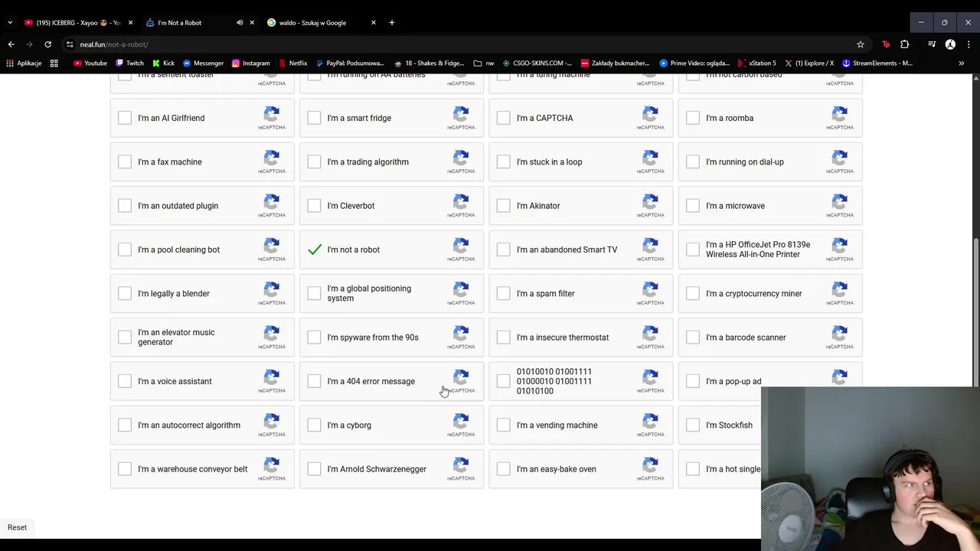This screenshot has height=551, width=980.
Task: Switch to the ICEBERG Xayoo YouTube tab
Action: coord(78,23)
